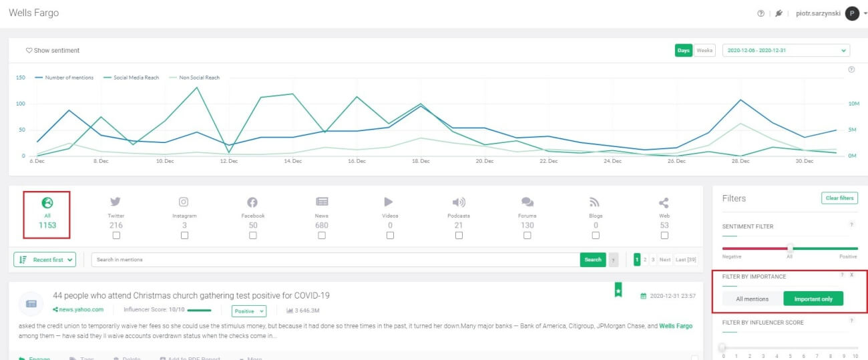The width and height of the screenshot is (868, 360).
Task: Open the help question mark icon in header
Action: pos(761,13)
